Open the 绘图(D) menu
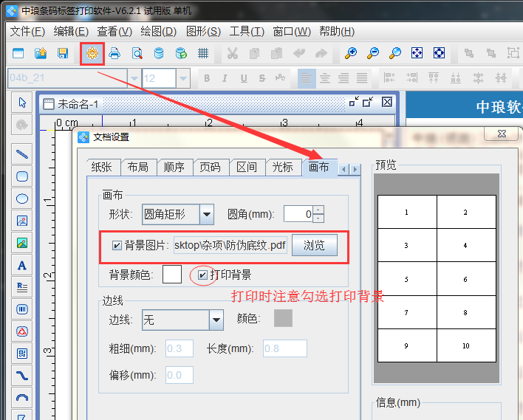Screen dimensions: 523x420 coord(159,31)
